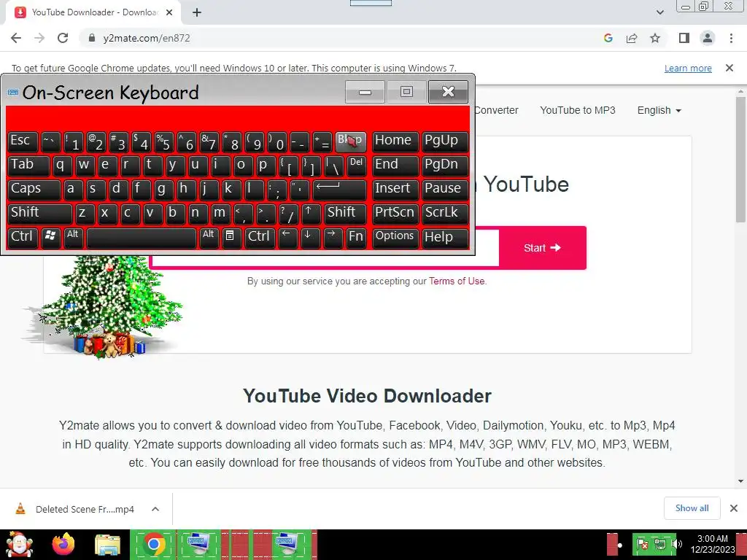The width and height of the screenshot is (747, 560).
Task: Open the Deleted Scene mp4 download
Action: point(85,509)
